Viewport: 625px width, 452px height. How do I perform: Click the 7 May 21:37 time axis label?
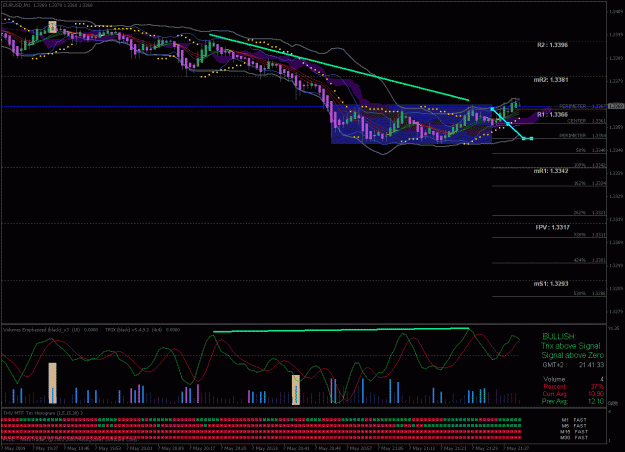(516, 448)
